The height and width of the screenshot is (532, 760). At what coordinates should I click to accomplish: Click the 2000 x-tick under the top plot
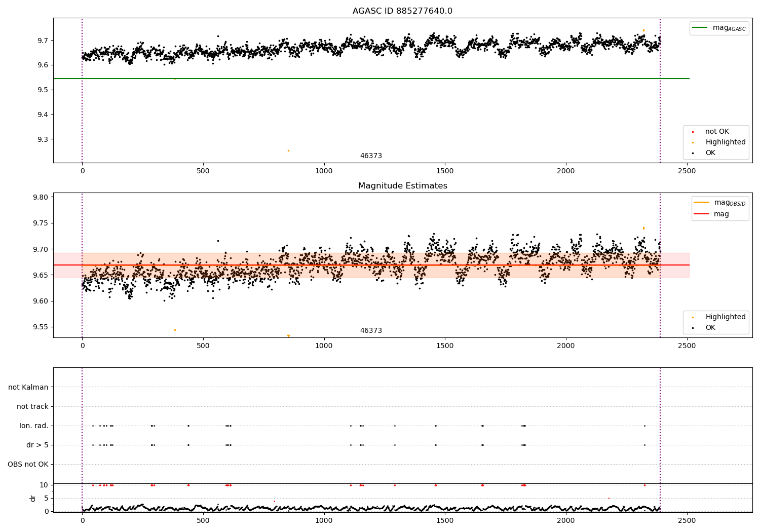(566, 171)
